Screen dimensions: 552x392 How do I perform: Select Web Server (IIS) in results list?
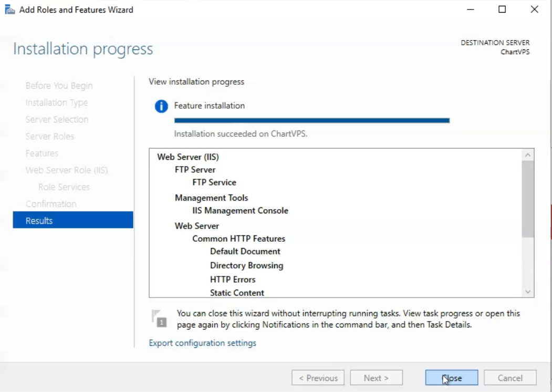(188, 157)
